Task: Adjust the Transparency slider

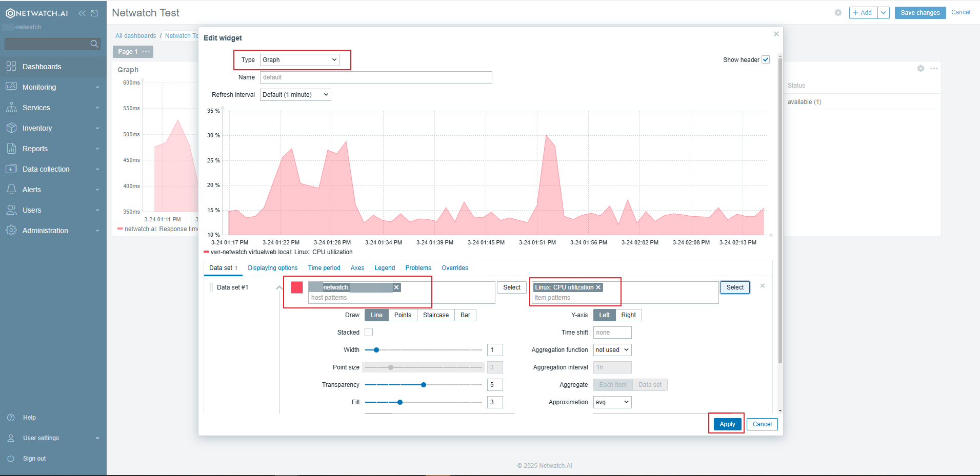Action: (x=423, y=384)
